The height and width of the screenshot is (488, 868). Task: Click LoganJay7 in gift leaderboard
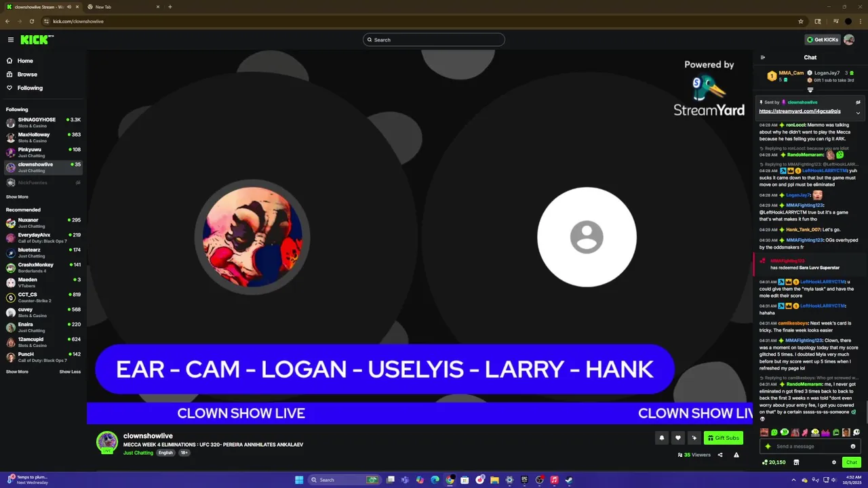click(x=827, y=73)
